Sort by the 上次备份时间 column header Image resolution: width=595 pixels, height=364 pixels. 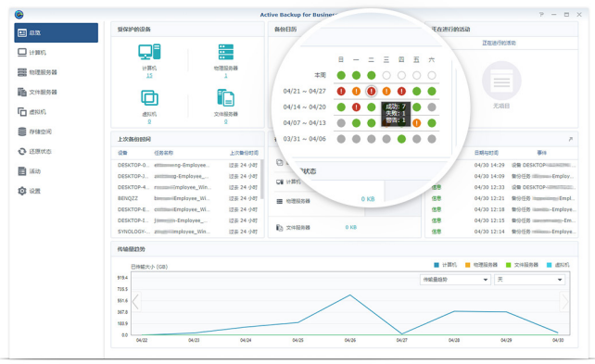pyautogui.click(x=244, y=153)
